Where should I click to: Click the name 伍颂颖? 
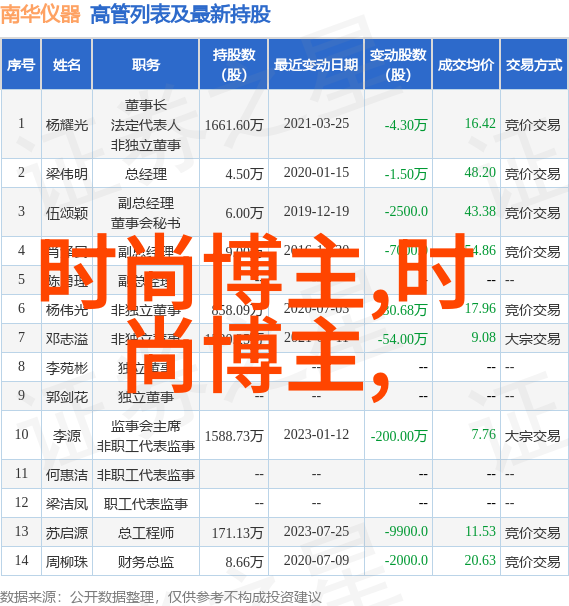[x=67, y=213]
